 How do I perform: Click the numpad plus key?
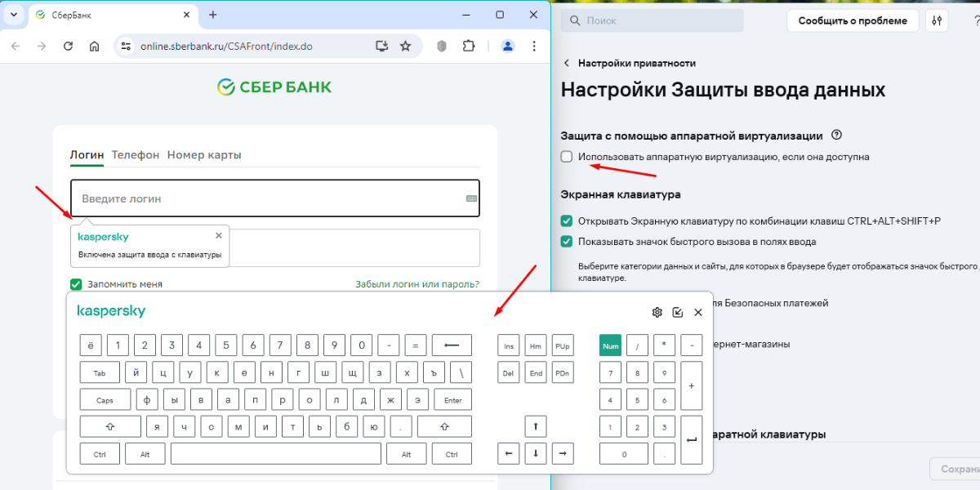[692, 385]
